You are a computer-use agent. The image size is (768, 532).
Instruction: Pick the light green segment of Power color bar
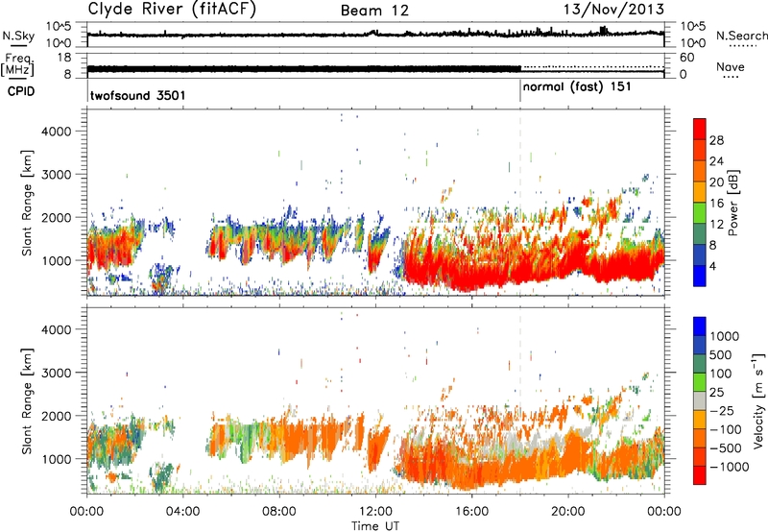(x=700, y=213)
